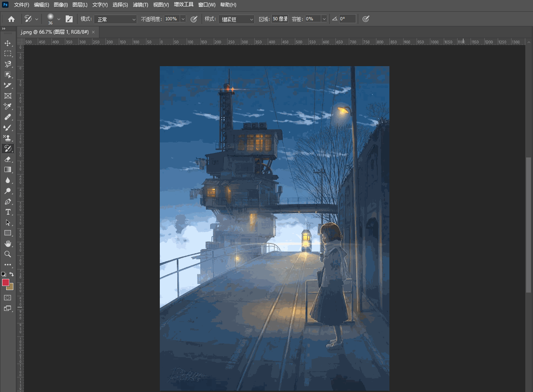Image resolution: width=533 pixels, height=392 pixels.
Task: Toggle Quick Mask mode
Action: 8,298
